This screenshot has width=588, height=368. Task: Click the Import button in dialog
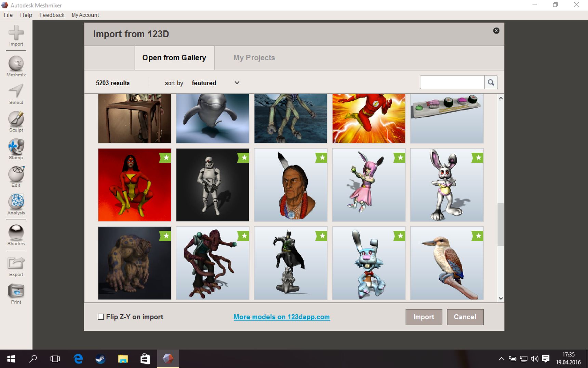(x=424, y=317)
